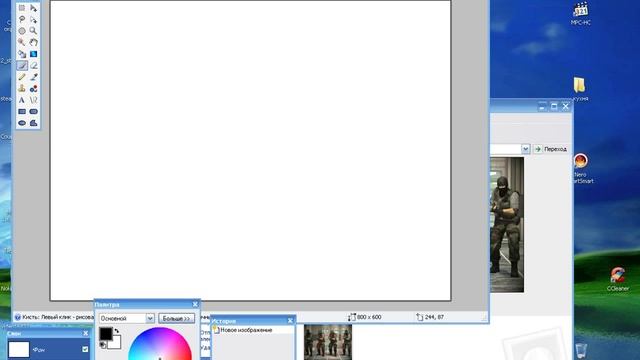Select the Move Selection tool

pyautogui.click(x=33, y=19)
